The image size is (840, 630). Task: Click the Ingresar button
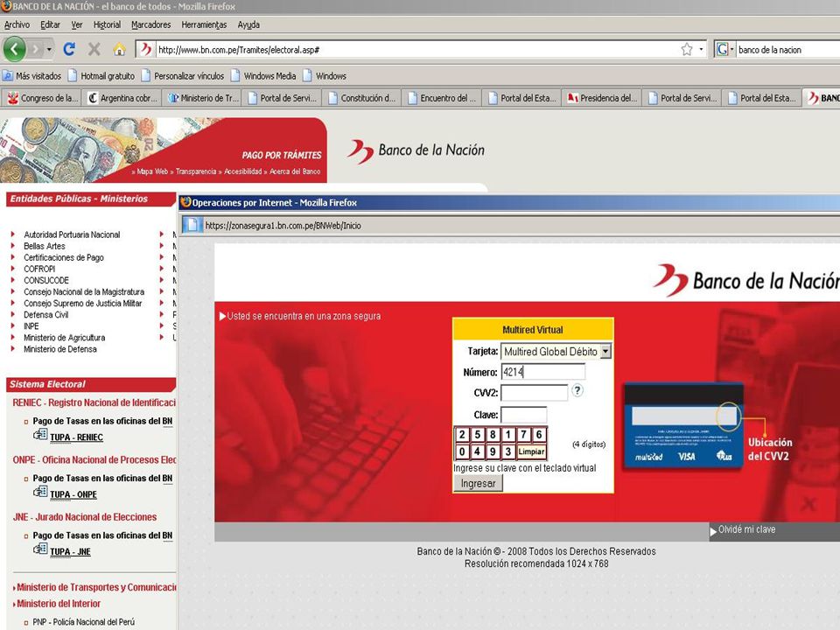478,483
